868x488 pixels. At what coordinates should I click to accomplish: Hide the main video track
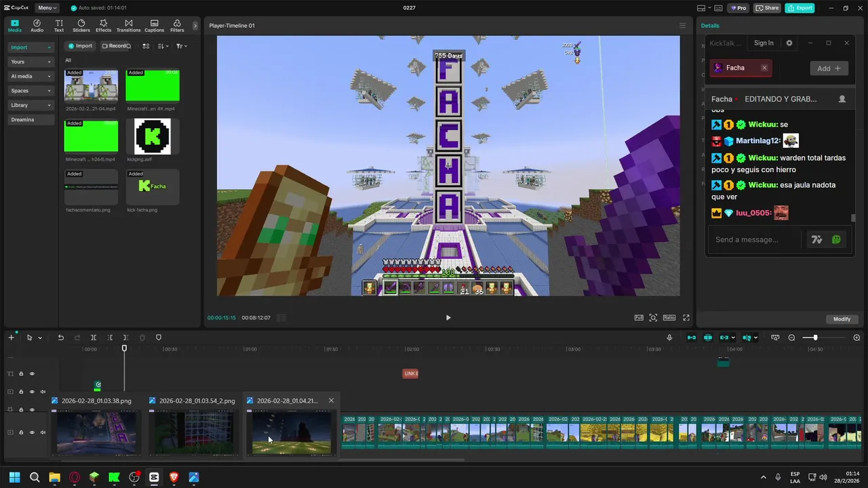[32, 432]
